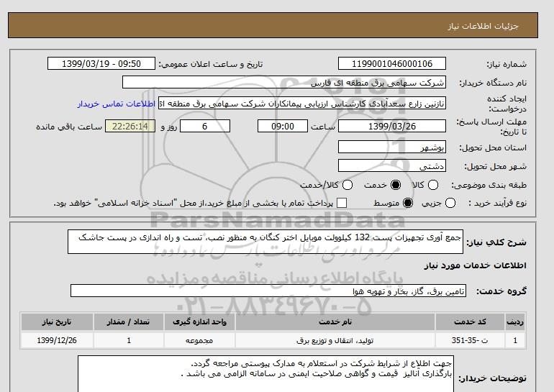Image resolution: width=554 pixels, height=392 pixels.
Task: Click the need date cell 1399/12/26
Action: tap(57, 340)
